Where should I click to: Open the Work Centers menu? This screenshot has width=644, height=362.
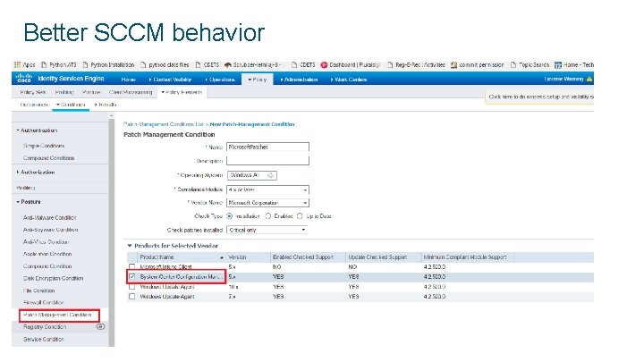(349, 80)
